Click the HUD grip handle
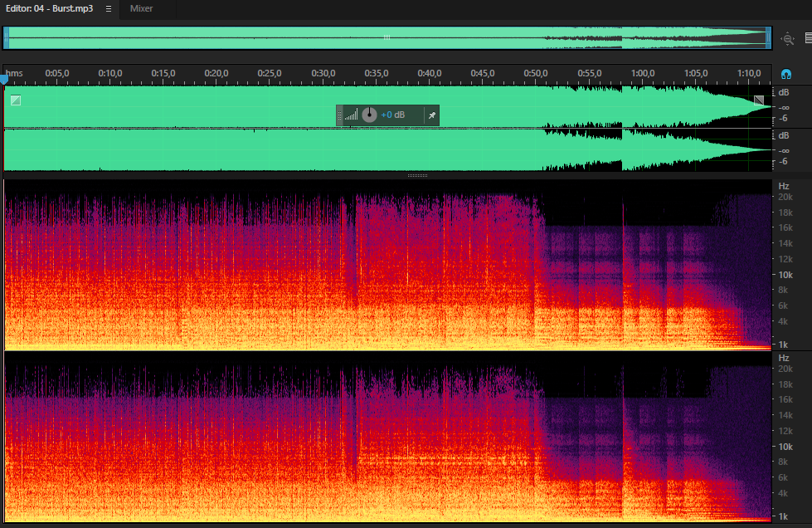Viewport: 812px width, 528px height. coord(340,115)
